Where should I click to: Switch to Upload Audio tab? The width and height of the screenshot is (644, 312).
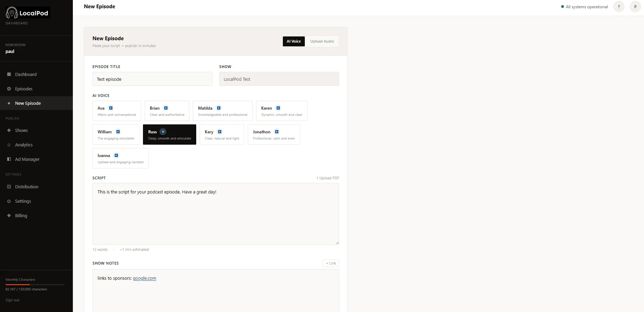[322, 41]
